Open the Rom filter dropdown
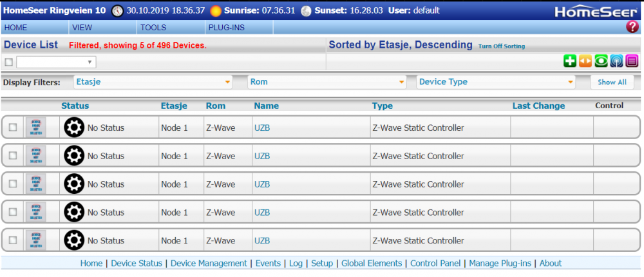 click(327, 82)
